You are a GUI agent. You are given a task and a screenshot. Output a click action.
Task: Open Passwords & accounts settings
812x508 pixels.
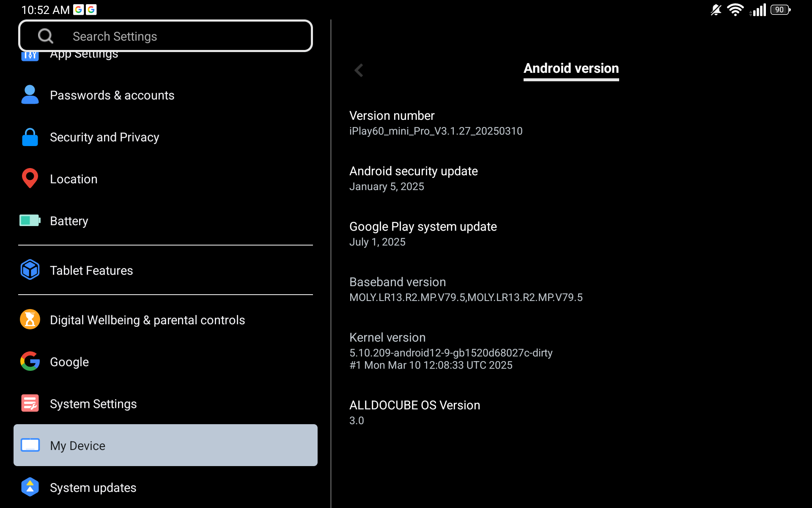112,95
